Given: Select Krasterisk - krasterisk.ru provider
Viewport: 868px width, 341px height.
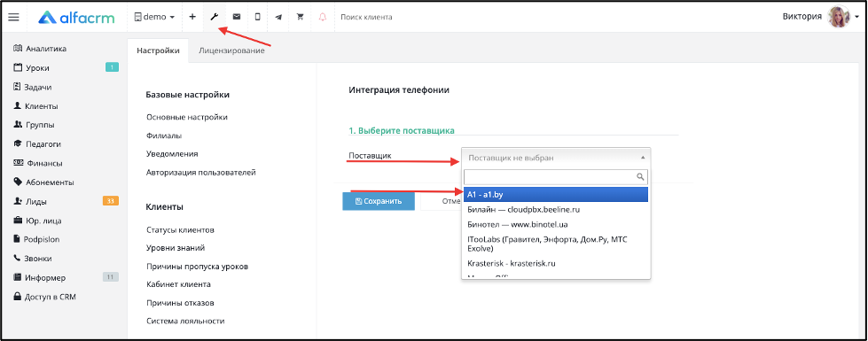Looking at the screenshot, I should pyautogui.click(x=556, y=264).
